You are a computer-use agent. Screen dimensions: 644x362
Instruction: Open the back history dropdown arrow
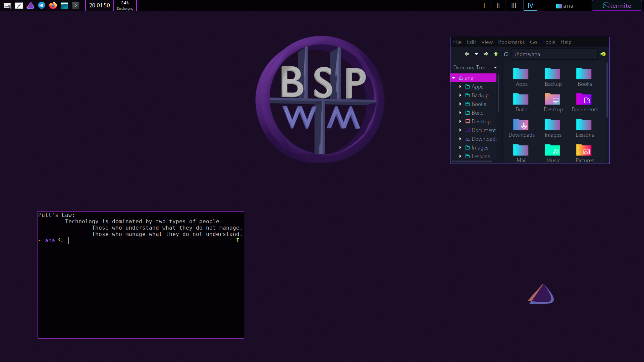point(476,54)
